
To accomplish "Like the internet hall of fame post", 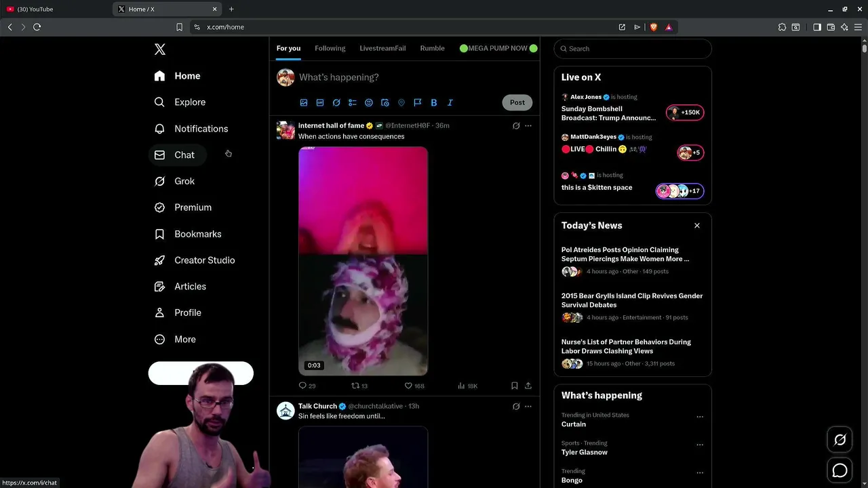I will tap(414, 386).
